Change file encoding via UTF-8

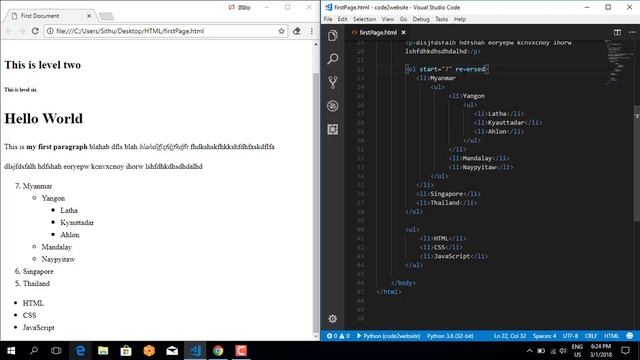[x=570, y=336]
